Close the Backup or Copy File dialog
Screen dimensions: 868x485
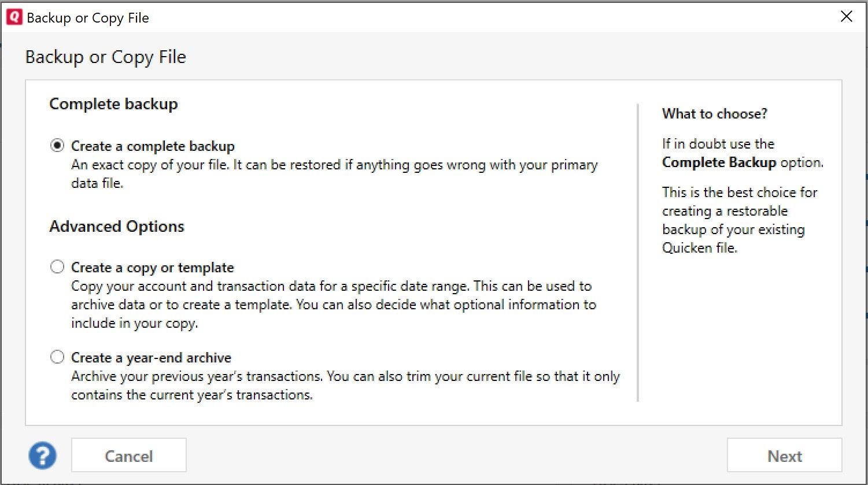[846, 17]
